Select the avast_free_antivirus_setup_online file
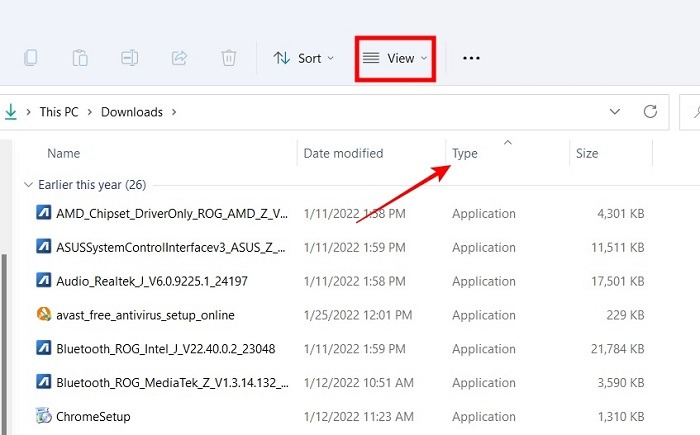This screenshot has width=700, height=435. pos(145,315)
